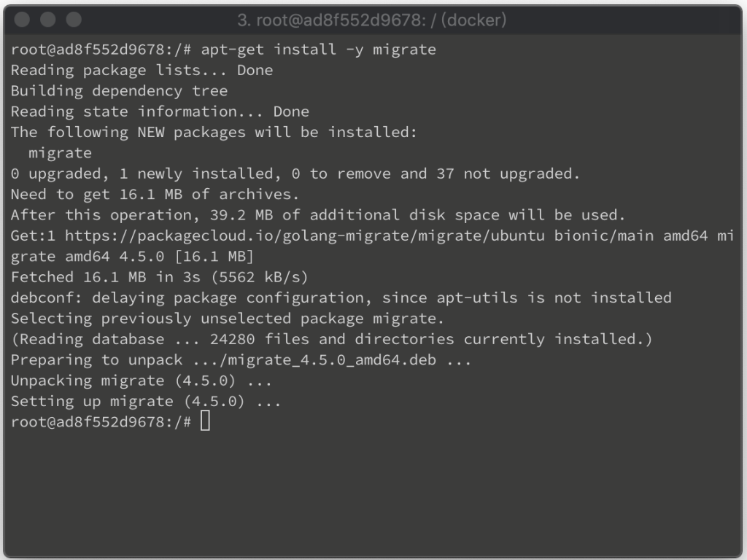Click the 'Fetched 16.1 MB in 3s' line

coord(160,277)
